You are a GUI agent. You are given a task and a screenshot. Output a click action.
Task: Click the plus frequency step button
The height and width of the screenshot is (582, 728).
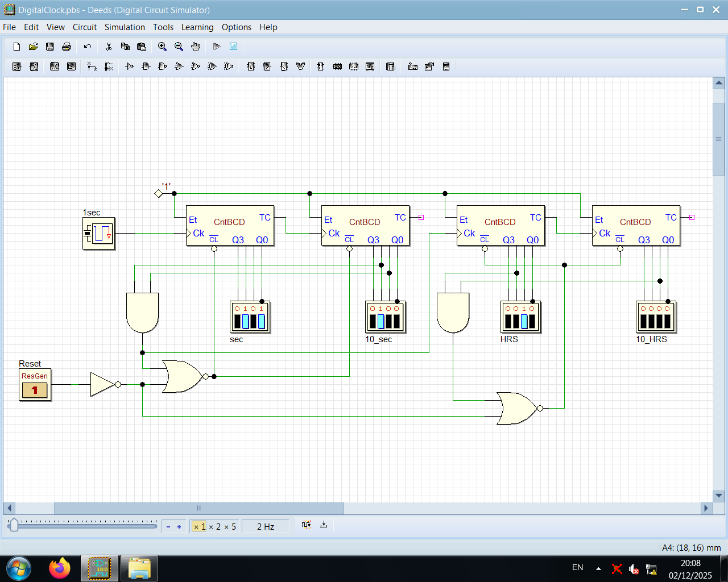pyautogui.click(x=179, y=526)
